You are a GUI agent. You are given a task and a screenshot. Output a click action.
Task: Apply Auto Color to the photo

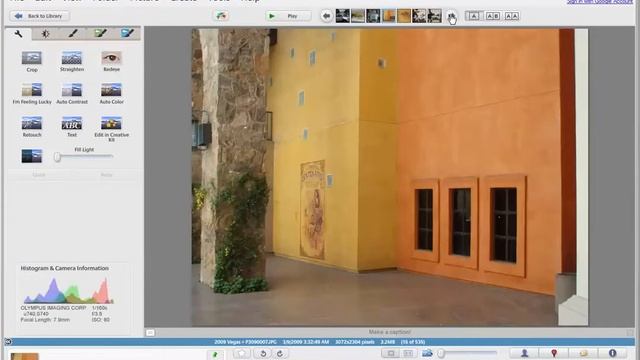[x=111, y=93]
